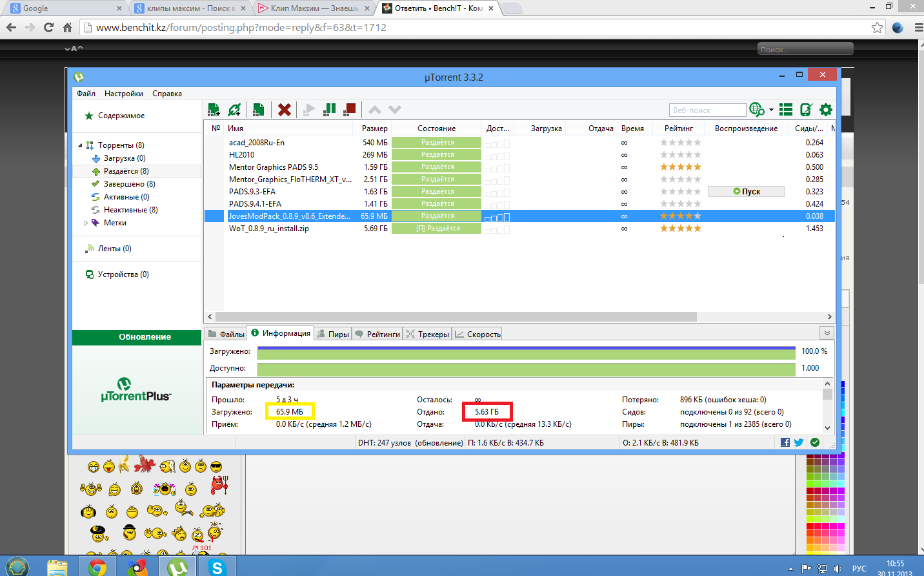Open the Файл menu
This screenshot has height=576, width=924.
[x=86, y=94]
